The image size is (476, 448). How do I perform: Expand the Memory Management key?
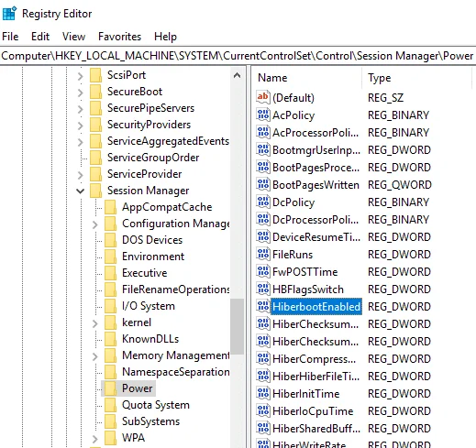(95, 356)
